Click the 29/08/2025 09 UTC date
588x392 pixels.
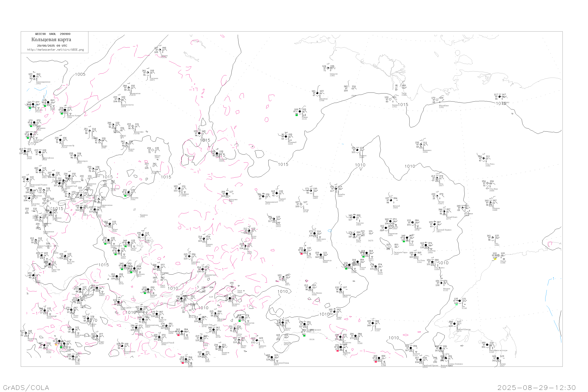[52, 46]
